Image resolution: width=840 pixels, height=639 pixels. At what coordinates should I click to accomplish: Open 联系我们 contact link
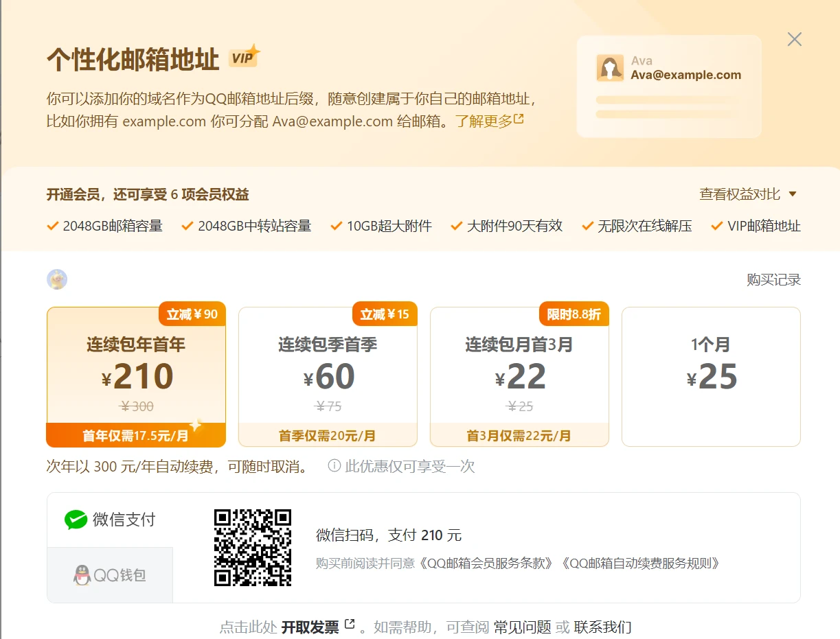coord(602,627)
